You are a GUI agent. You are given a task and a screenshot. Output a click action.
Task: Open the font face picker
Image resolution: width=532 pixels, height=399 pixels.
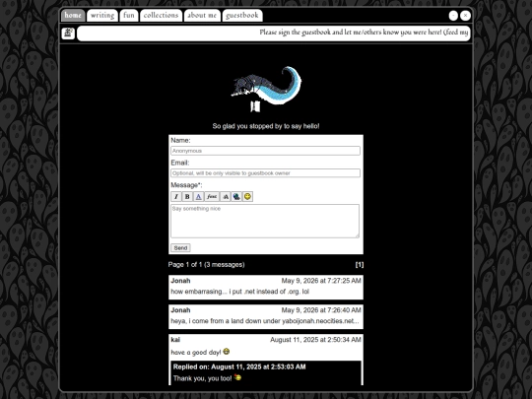pyautogui.click(x=212, y=196)
